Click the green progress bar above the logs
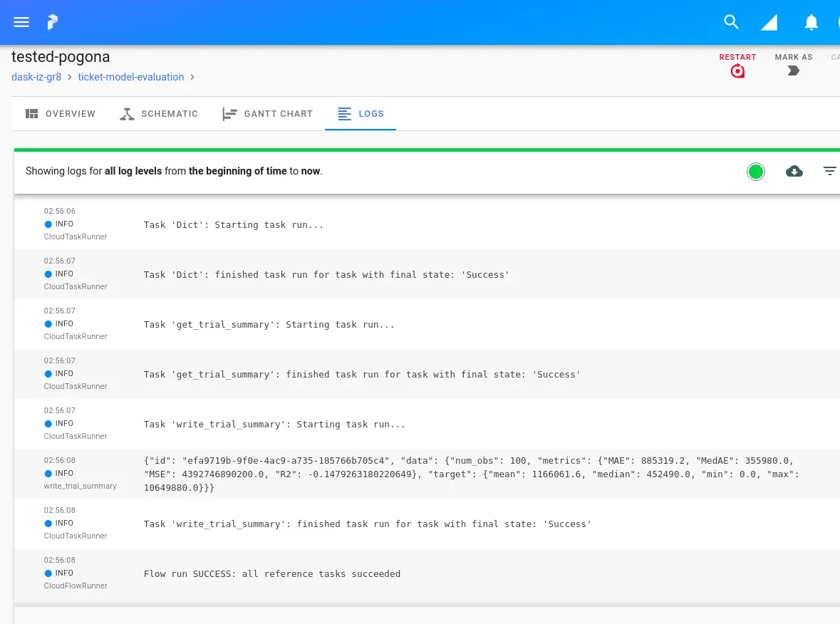The width and height of the screenshot is (840, 624). tap(426, 150)
